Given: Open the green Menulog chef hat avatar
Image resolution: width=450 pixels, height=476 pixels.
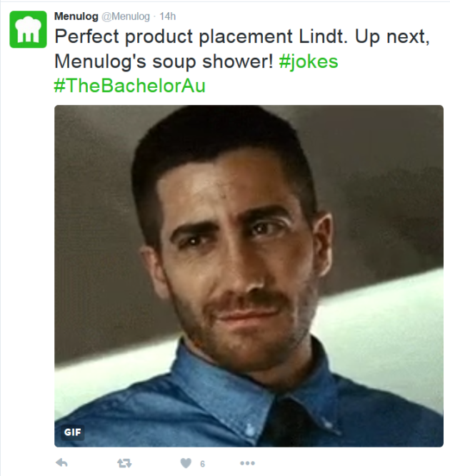Looking at the screenshot, I should [29, 29].
